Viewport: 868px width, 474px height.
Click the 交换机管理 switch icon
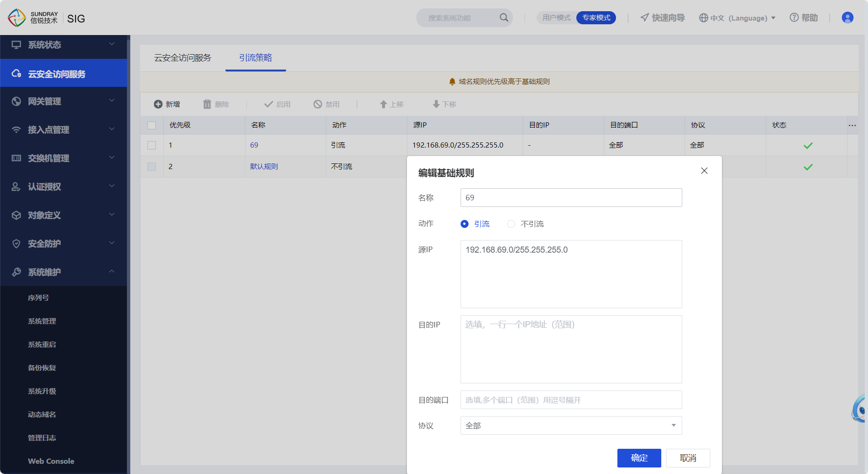click(16, 158)
